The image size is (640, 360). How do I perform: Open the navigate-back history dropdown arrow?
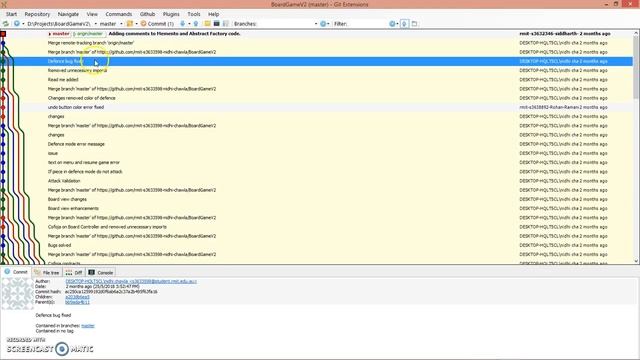click(23, 24)
